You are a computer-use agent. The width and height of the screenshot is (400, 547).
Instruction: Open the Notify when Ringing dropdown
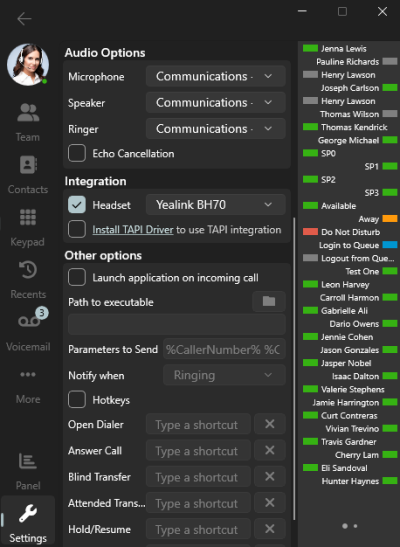tap(224, 375)
